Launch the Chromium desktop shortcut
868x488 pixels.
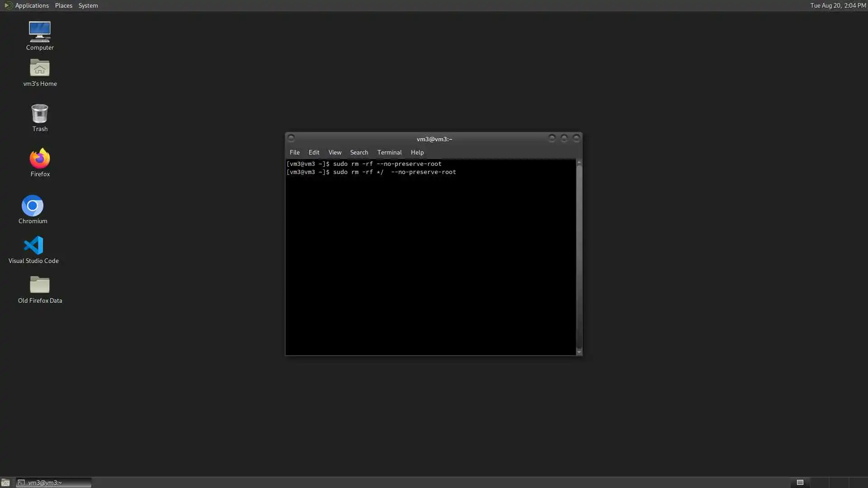tap(33, 206)
